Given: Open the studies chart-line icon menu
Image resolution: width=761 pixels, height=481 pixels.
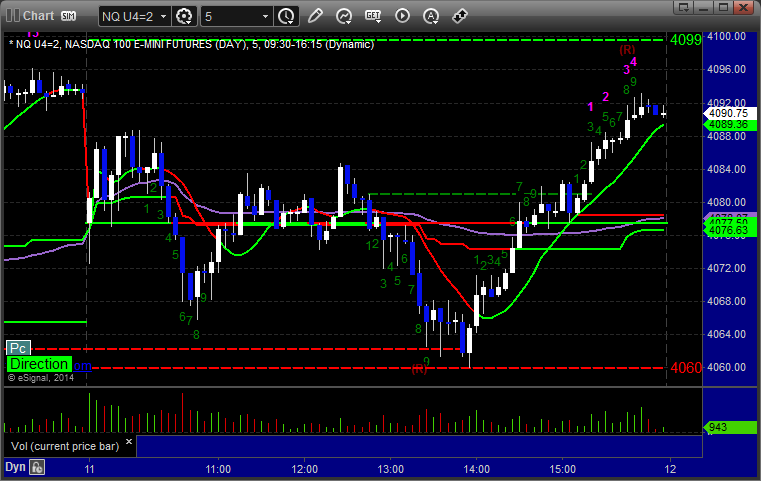Looking at the screenshot, I should 344,16.
